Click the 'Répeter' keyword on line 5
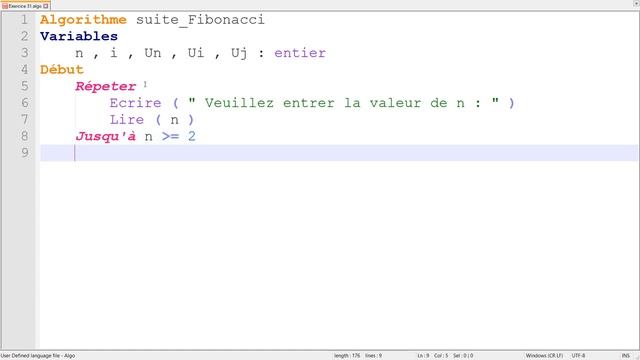The width and height of the screenshot is (640, 360). 106,86
